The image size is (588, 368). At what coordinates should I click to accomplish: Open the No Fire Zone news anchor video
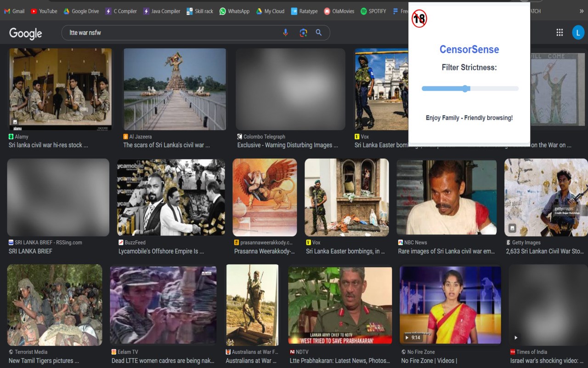click(x=450, y=305)
